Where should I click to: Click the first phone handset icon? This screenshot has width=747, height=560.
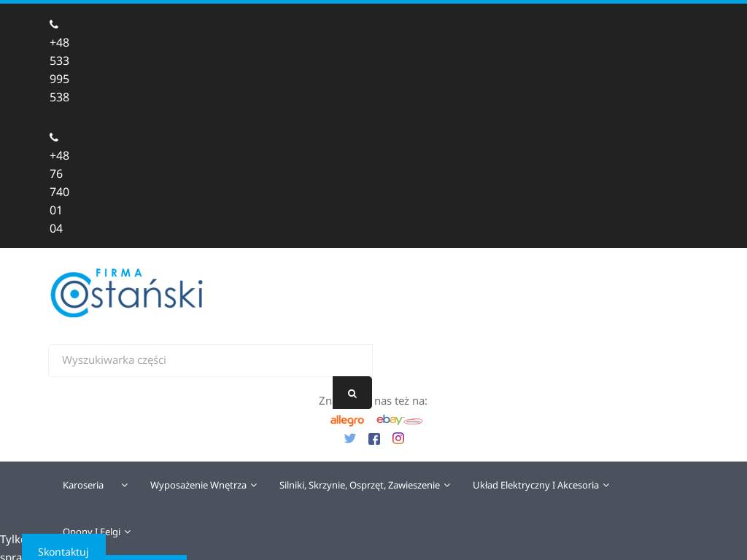pyautogui.click(x=54, y=24)
